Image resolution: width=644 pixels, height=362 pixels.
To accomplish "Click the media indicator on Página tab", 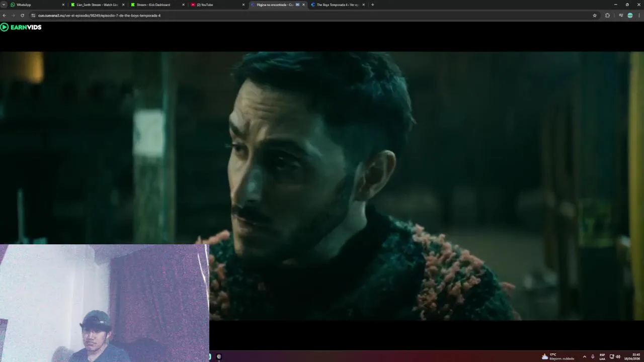I will pyautogui.click(x=297, y=5).
